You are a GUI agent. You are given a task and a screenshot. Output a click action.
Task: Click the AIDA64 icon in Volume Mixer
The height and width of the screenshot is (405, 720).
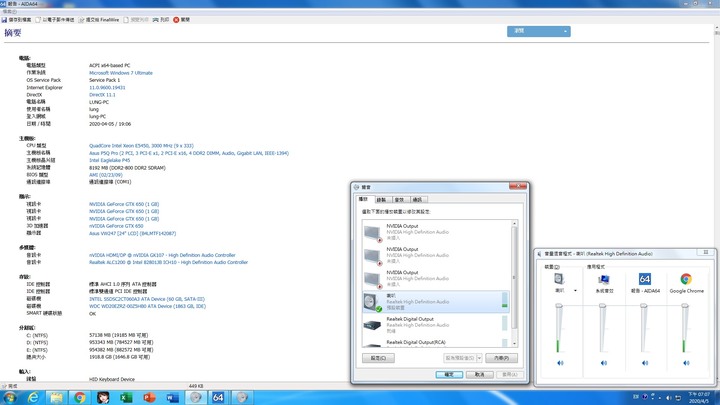pos(645,279)
